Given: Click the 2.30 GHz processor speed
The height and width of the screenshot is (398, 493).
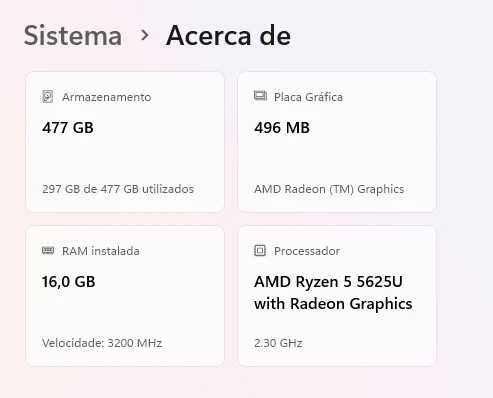Looking at the screenshot, I should coord(278,343).
